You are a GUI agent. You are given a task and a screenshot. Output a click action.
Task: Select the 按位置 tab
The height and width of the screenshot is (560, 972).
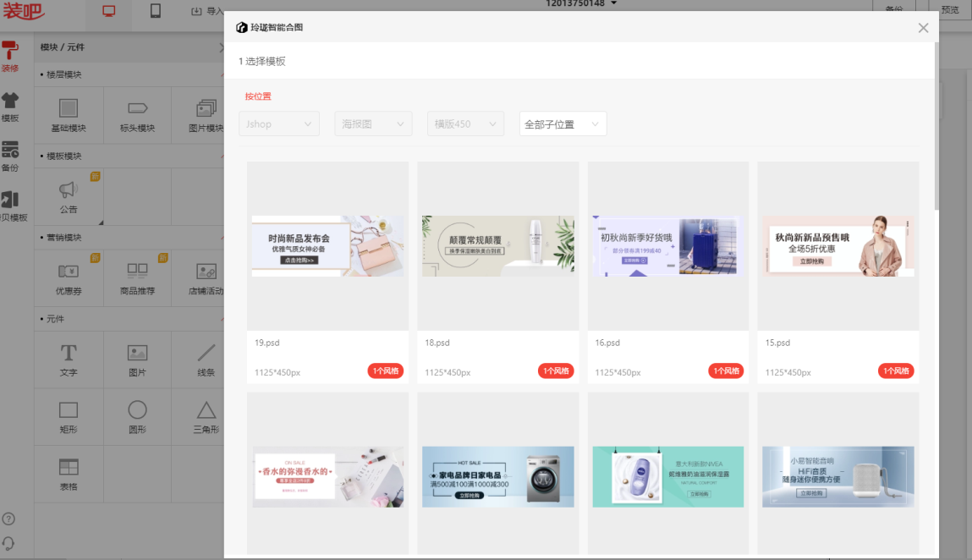258,96
